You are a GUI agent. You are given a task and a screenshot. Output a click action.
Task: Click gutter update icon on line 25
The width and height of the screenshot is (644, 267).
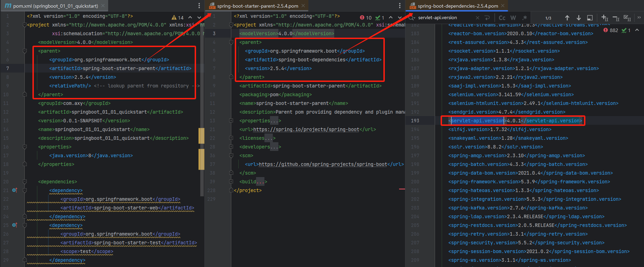[15, 225]
